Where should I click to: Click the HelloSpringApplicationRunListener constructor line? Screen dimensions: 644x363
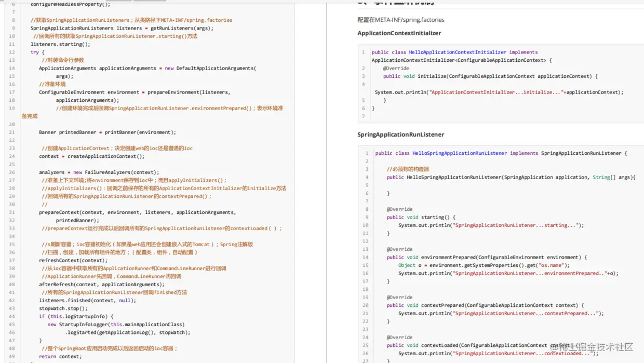pyautogui.click(x=511, y=177)
